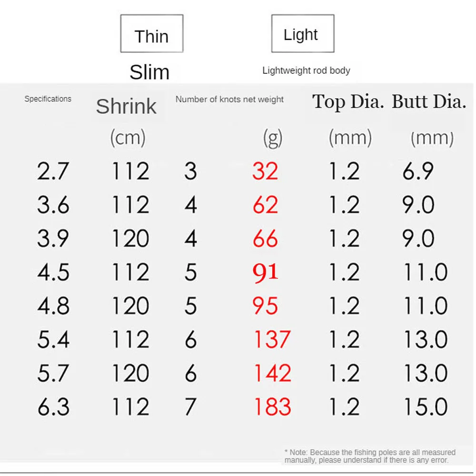The width and height of the screenshot is (476, 476).
Task: Click the Thin box button
Action: click(151, 34)
